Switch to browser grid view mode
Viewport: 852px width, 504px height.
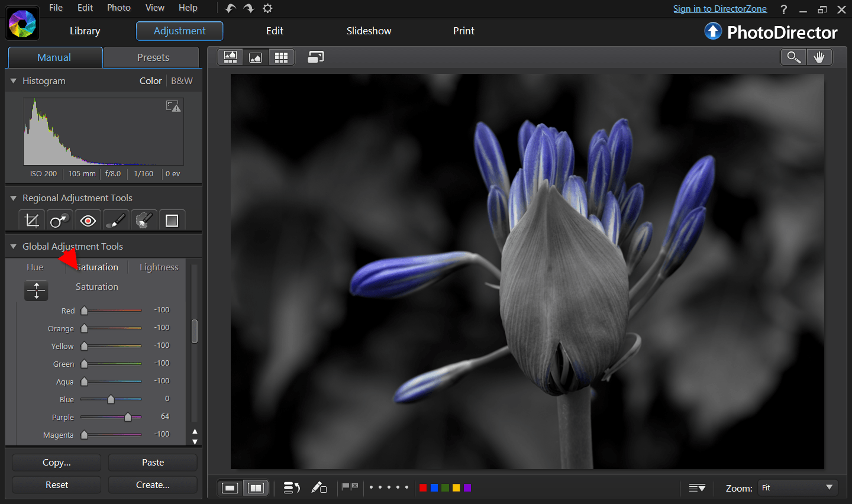click(282, 57)
